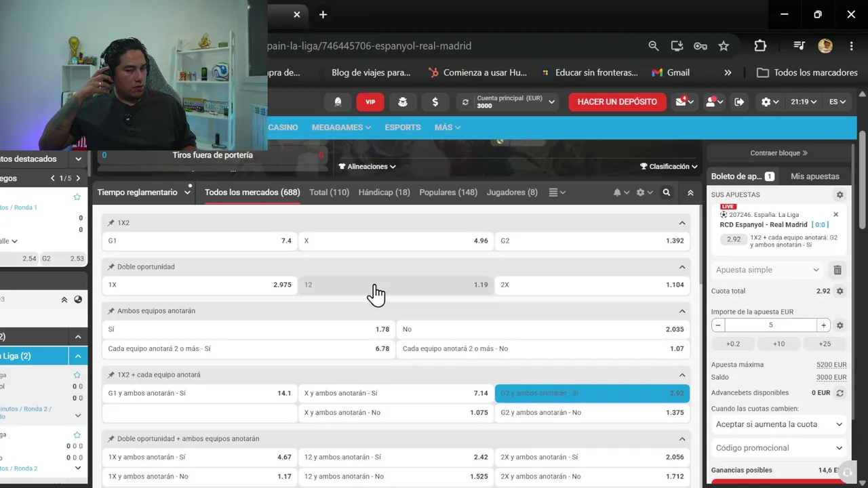Delete all bets with trash icon

coord(837,270)
